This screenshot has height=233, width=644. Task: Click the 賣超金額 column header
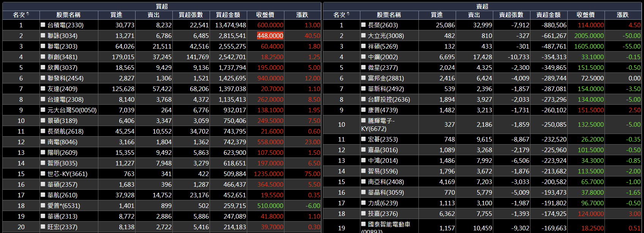(549, 15)
